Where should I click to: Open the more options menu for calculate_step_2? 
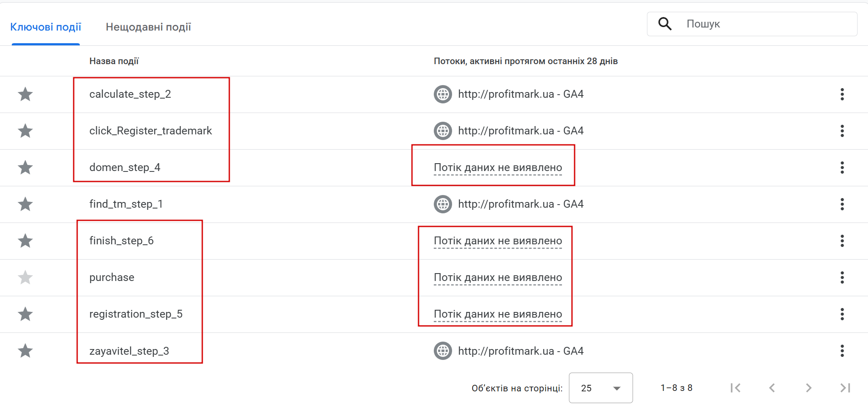pos(842,94)
